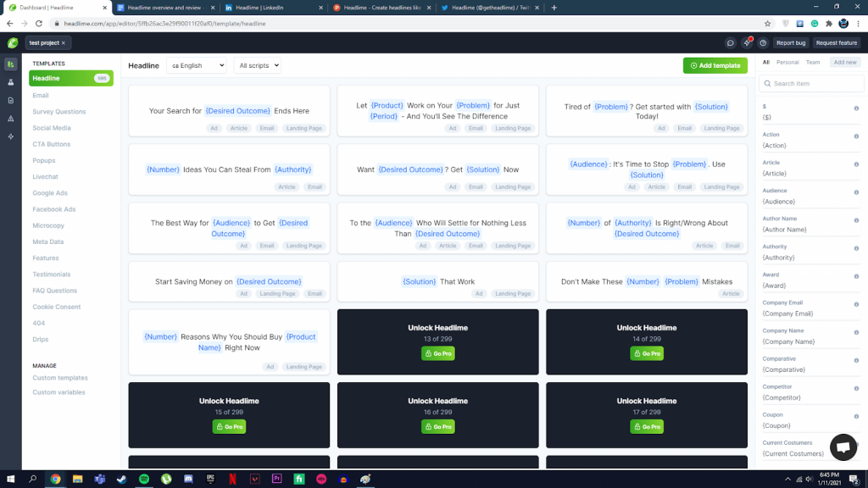Viewport: 868px width, 488px height.
Task: Click info icon for the Comparative variable
Action: (856, 360)
